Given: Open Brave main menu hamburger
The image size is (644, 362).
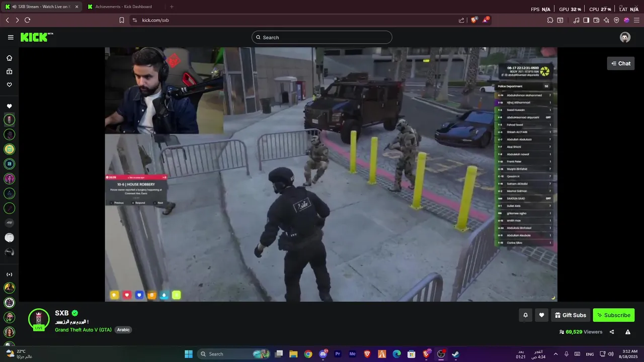Looking at the screenshot, I should (x=636, y=20).
